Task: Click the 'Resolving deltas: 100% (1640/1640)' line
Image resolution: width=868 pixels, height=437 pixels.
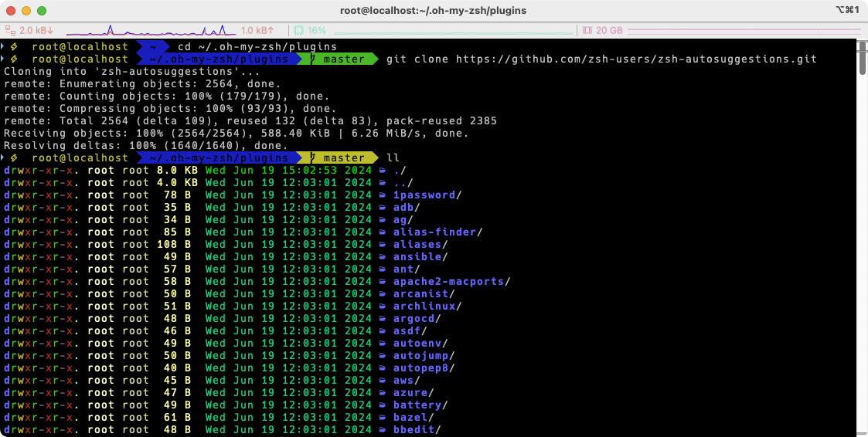Action: [x=146, y=146]
